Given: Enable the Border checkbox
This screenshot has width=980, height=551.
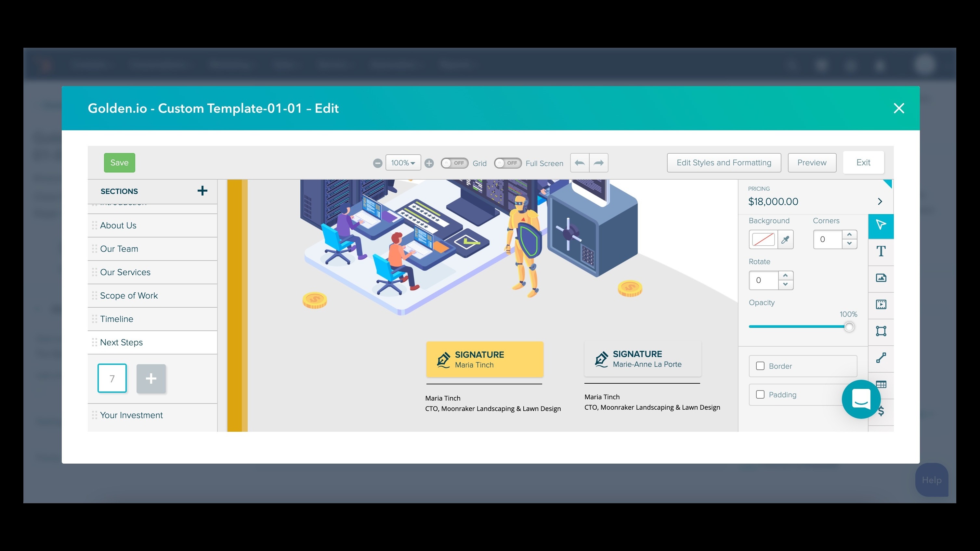Looking at the screenshot, I should click(x=760, y=366).
